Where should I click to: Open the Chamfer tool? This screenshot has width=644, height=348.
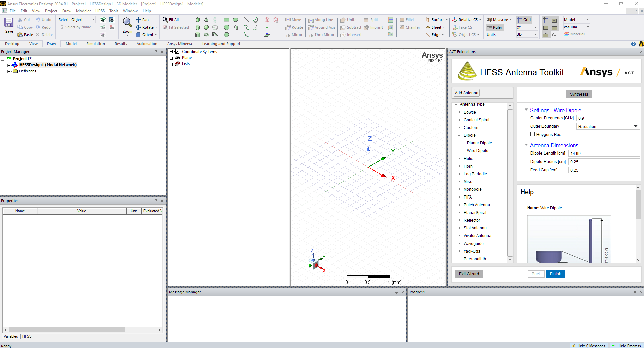(x=410, y=27)
